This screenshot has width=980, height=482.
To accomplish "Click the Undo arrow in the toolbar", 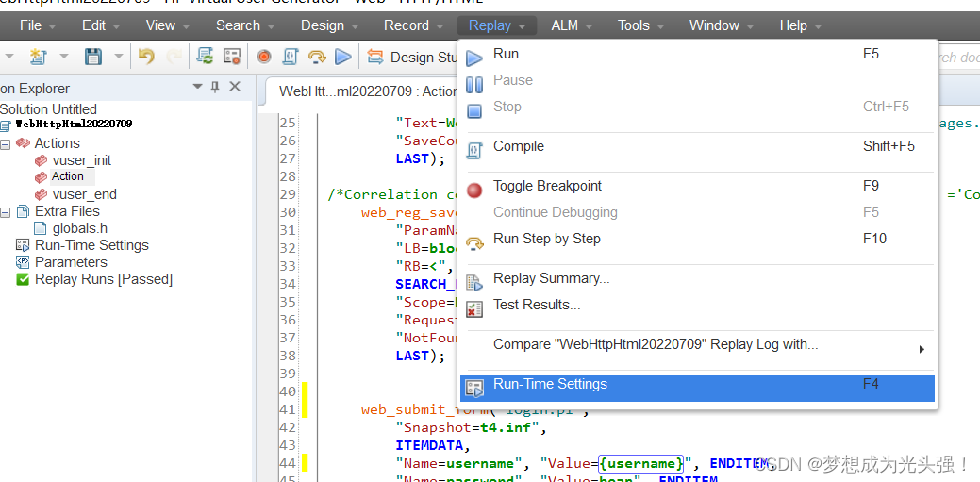I will click(146, 57).
